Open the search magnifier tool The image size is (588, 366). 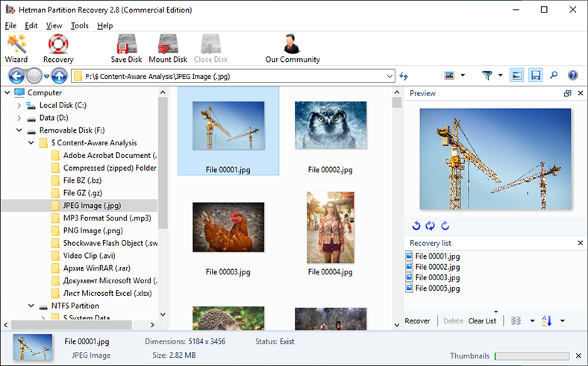pos(554,75)
